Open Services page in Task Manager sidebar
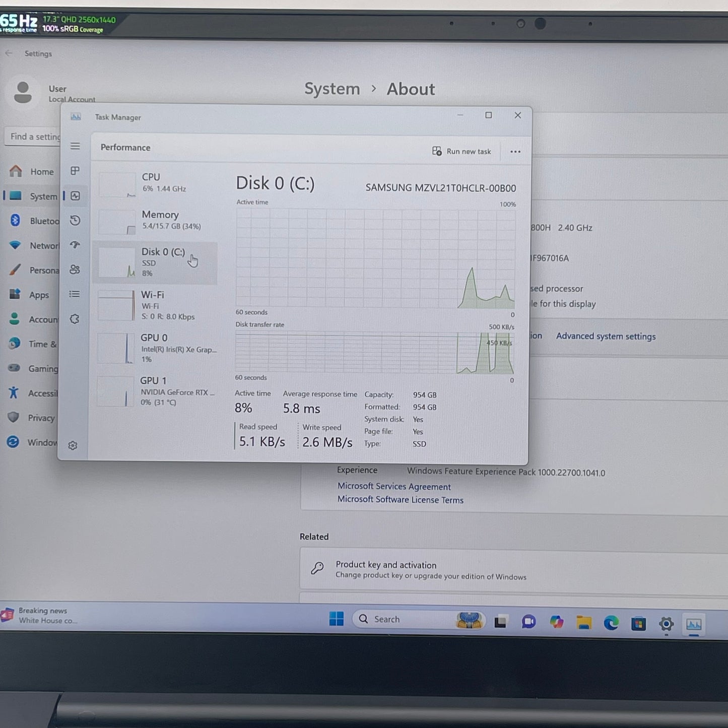Viewport: 728px width, 728px height. tap(75, 319)
